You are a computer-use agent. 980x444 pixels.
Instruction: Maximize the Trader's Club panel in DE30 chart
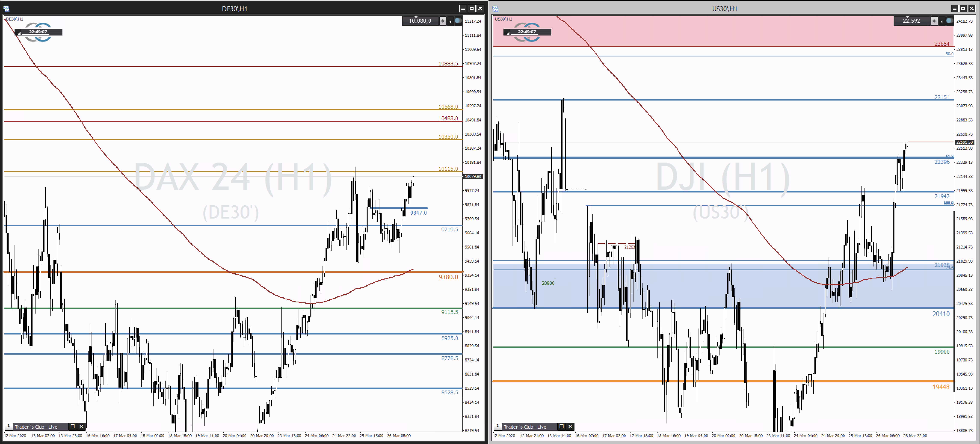pos(73,426)
